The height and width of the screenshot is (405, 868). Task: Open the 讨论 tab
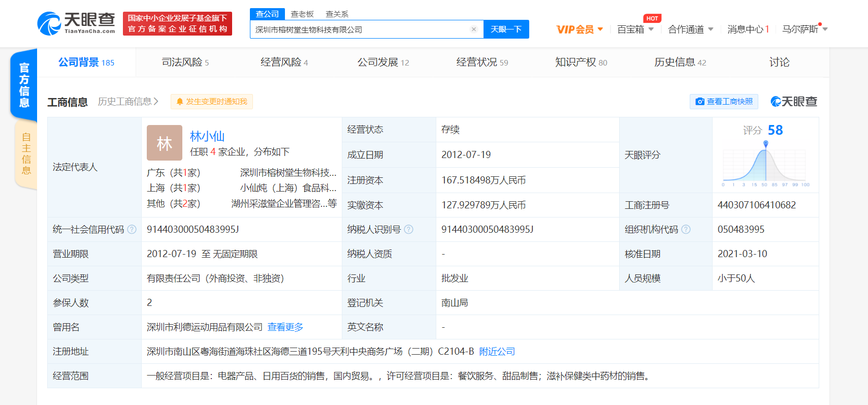coord(779,63)
